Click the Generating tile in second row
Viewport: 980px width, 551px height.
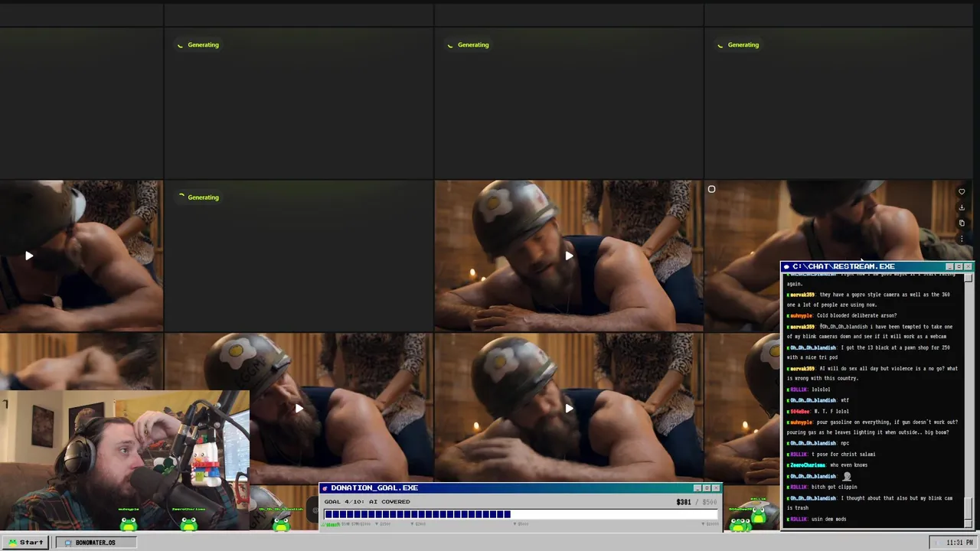pos(299,256)
